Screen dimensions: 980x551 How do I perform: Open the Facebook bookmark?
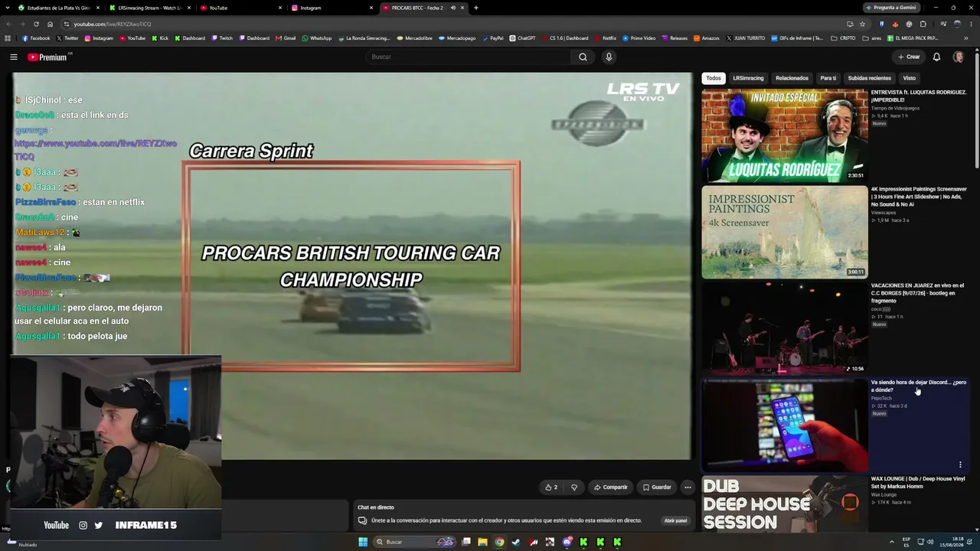[x=36, y=38]
